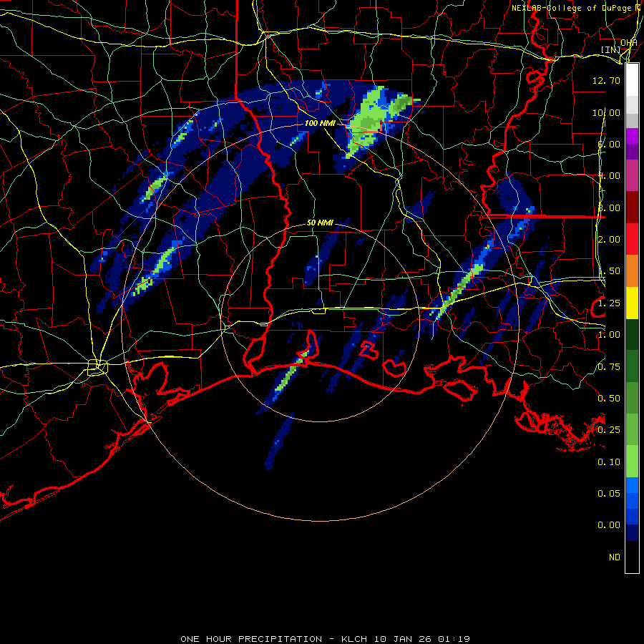This screenshot has height=644, width=644.
Task: Pick the dark red swatch beside 3.00
Action: [x=632, y=208]
